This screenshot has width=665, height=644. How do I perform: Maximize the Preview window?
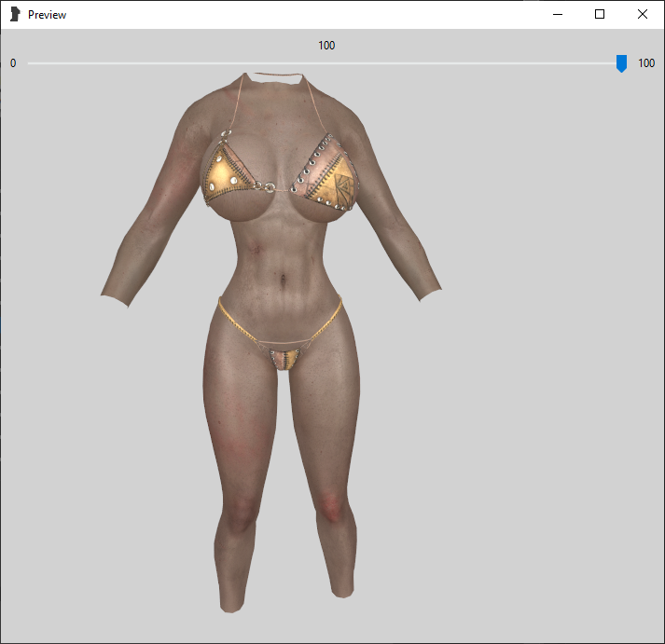point(600,14)
